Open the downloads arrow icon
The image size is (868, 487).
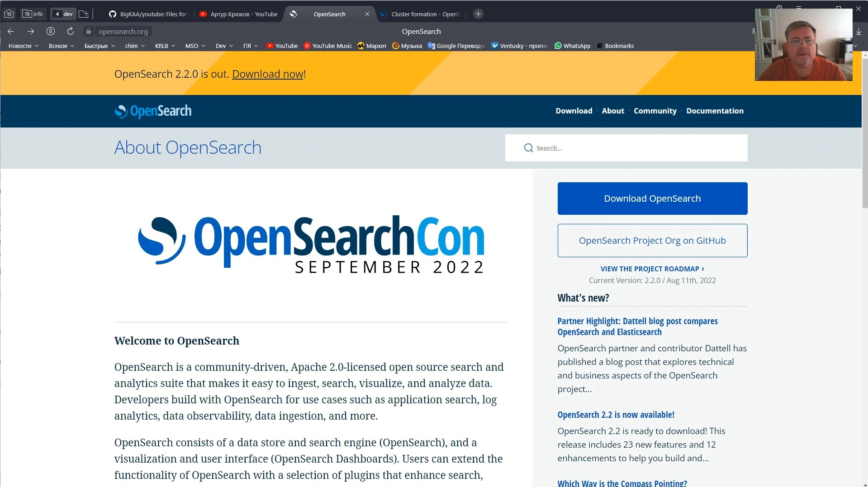point(859,31)
